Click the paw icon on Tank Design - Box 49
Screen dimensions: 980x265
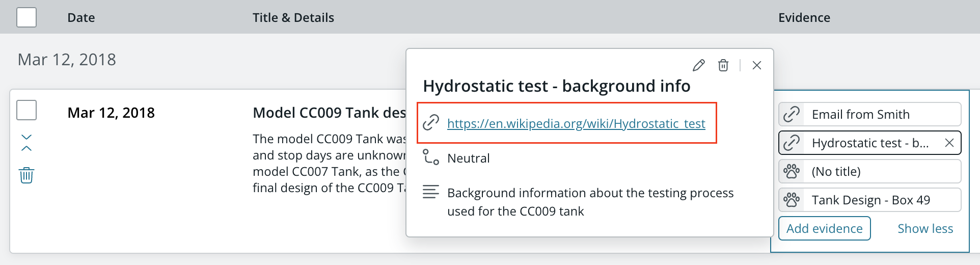point(792,200)
